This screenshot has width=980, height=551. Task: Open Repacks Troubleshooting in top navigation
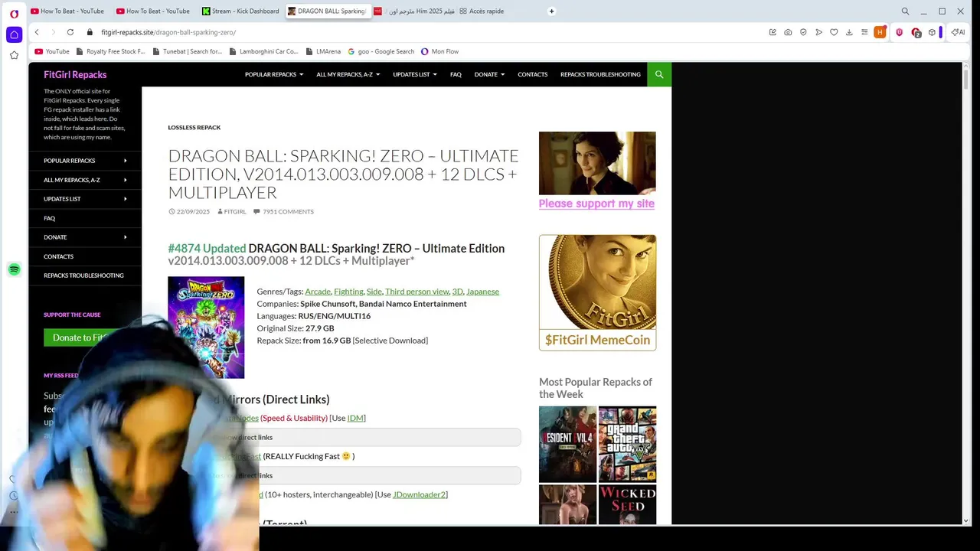point(600,74)
